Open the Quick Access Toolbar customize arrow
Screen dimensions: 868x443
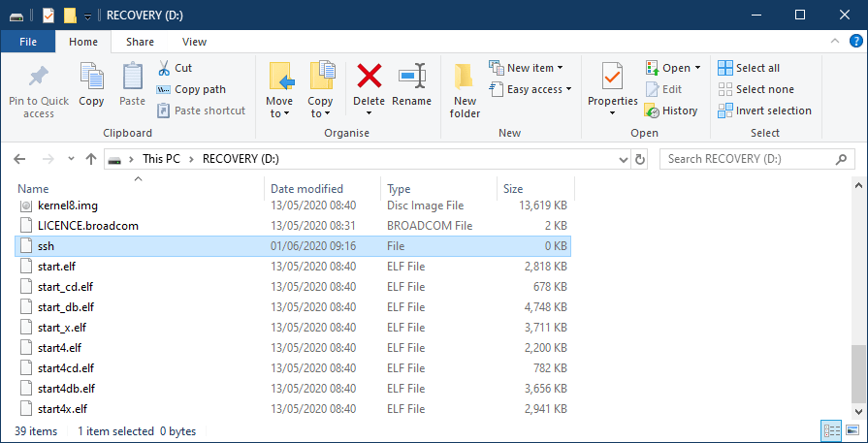(87, 16)
